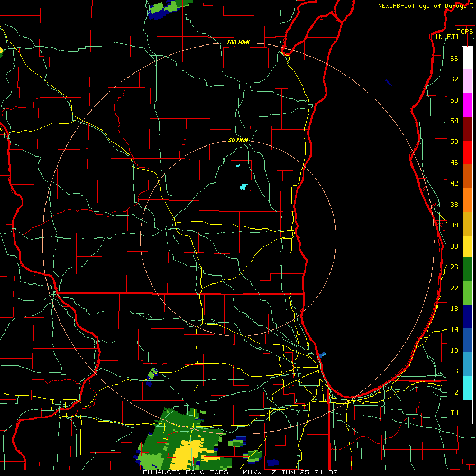476x476 pixels.
Task: Click the larger cyan echo inside 50 NMI ring
Action: point(243,187)
